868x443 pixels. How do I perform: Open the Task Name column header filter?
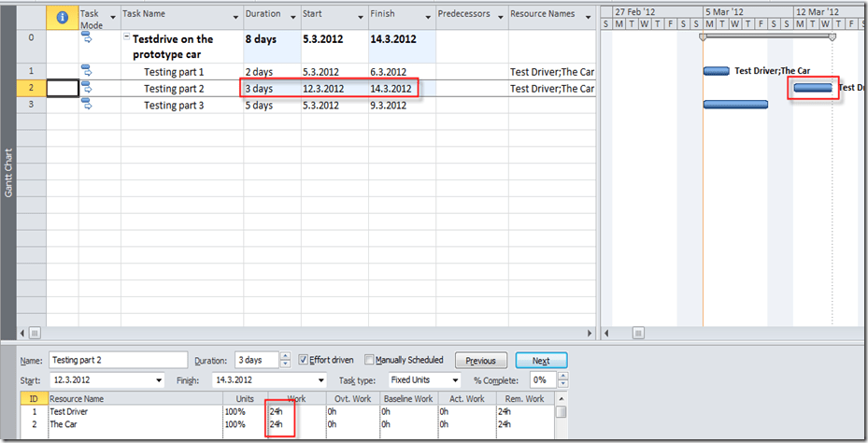pos(234,16)
